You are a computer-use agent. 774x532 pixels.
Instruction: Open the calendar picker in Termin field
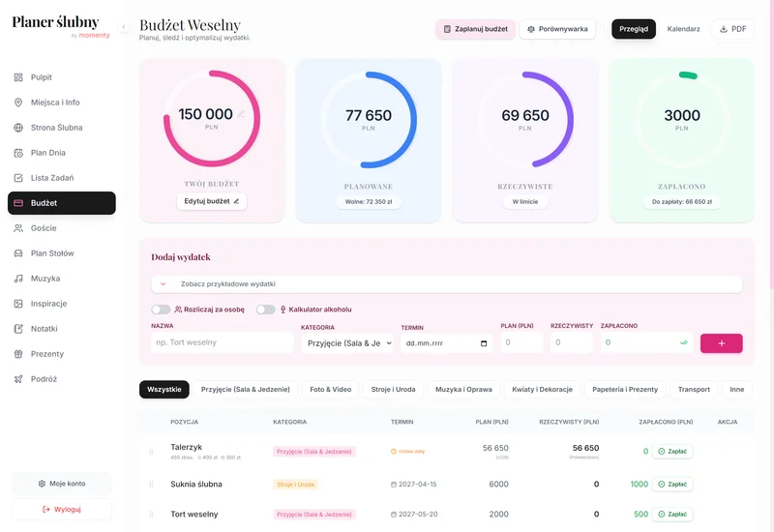tap(484, 343)
